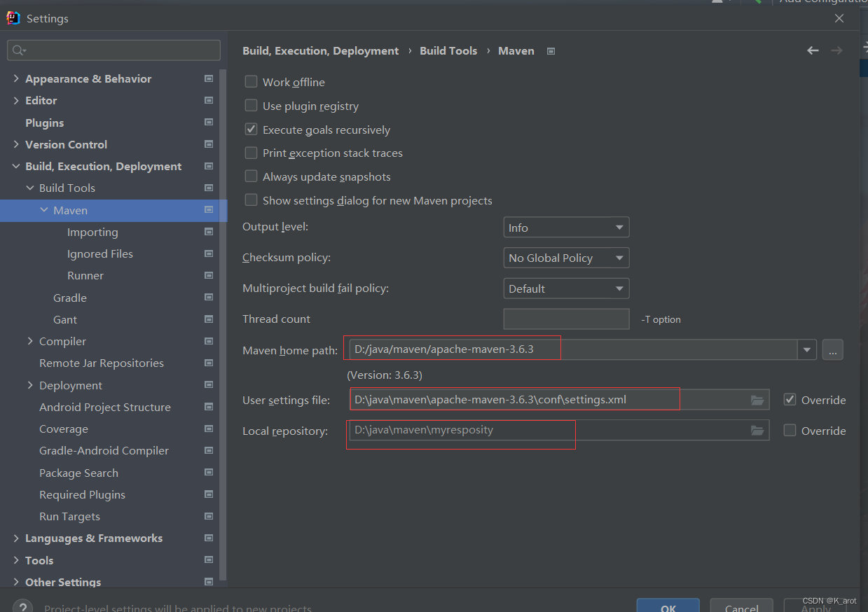
Task: Click the IntelliJ logo in title bar
Action: coord(13,18)
